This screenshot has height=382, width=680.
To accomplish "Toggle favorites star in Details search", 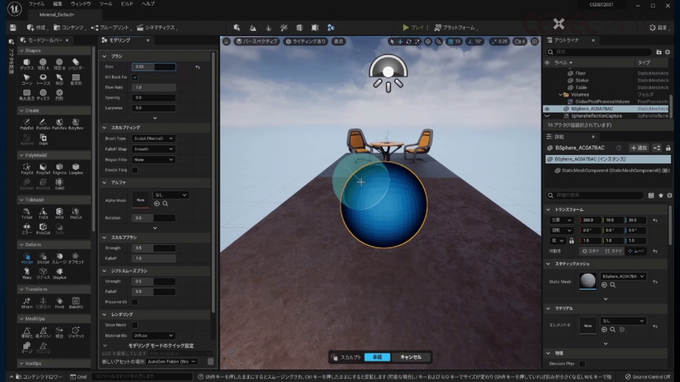I will coord(660,196).
